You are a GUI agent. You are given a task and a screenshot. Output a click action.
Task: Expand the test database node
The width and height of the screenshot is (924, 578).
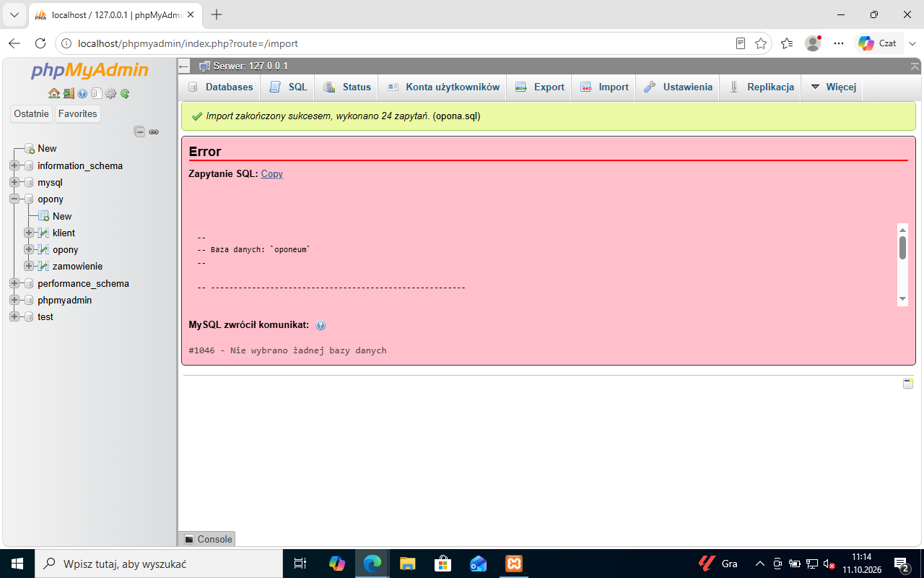[14, 316]
